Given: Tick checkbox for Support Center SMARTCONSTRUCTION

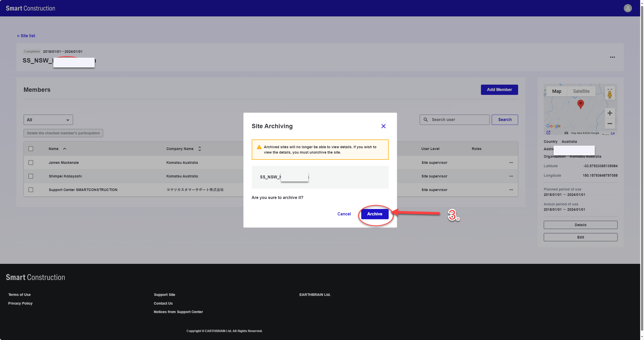Looking at the screenshot, I should [x=31, y=190].
